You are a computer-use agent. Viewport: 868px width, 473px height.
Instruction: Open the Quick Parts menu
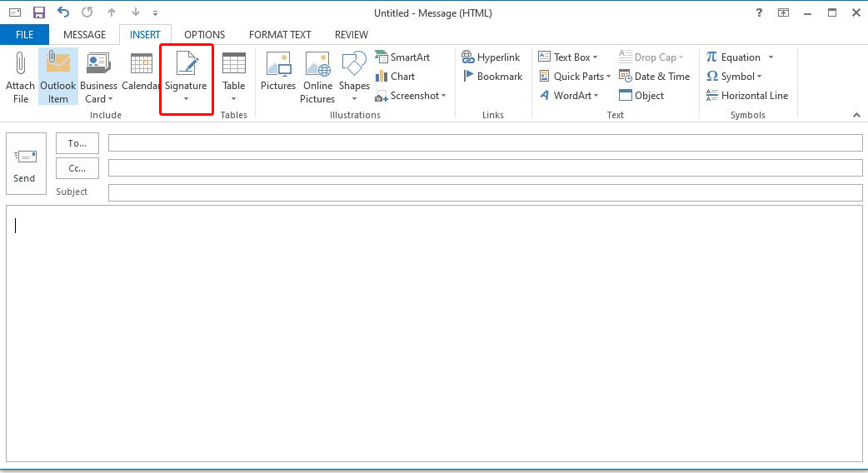point(574,77)
